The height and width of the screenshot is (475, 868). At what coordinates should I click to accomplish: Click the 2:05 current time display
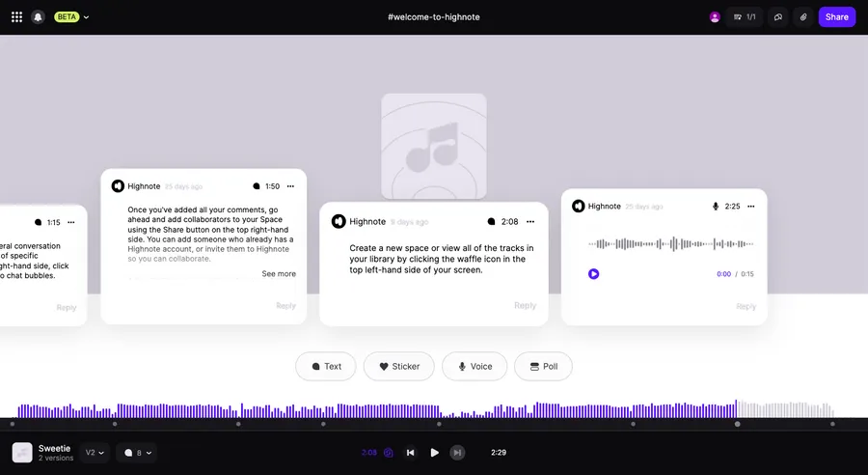369,452
